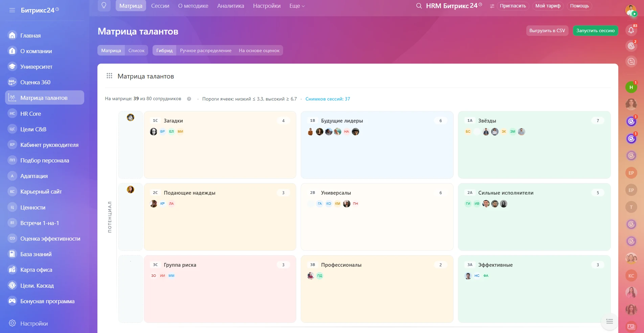Open Университет in sidebar
644x333 pixels.
click(45, 67)
